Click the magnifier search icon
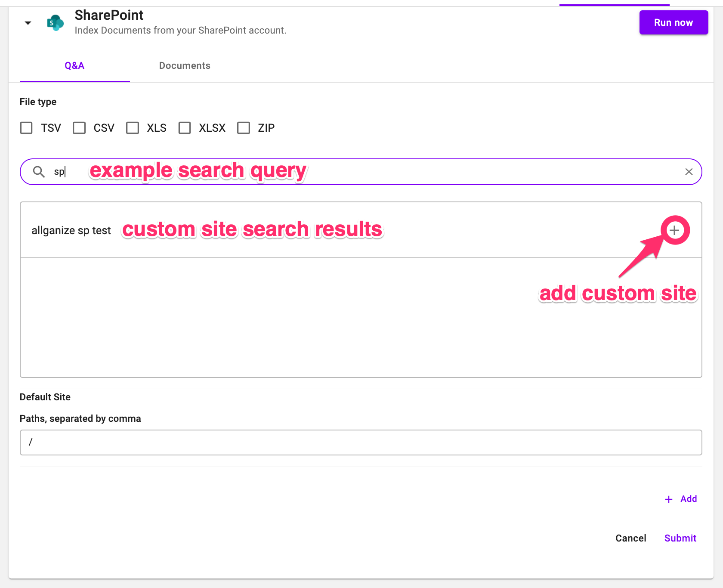The image size is (723, 588). point(39,172)
